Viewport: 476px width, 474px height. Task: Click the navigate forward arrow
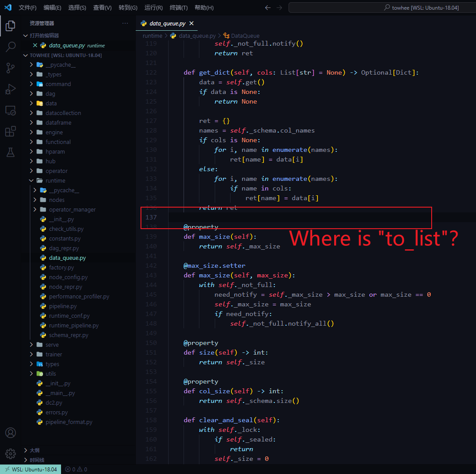[279, 7]
